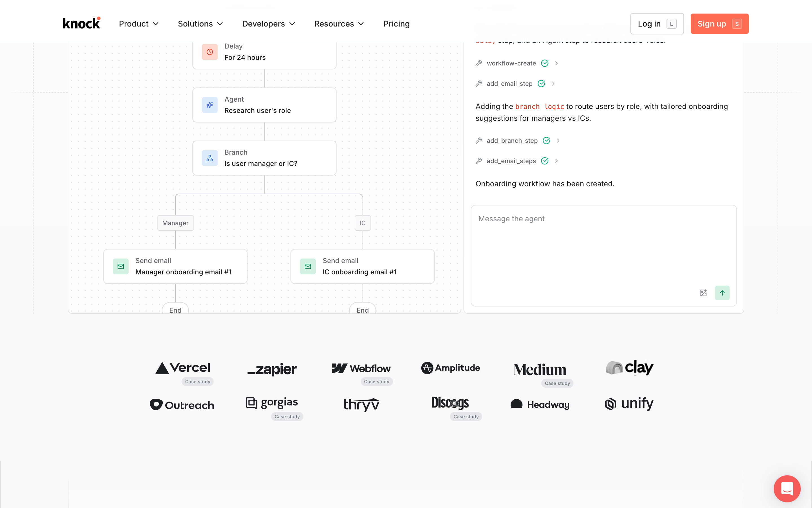Click the Delay step clock icon
This screenshot has height=508, width=812.
tap(210, 52)
